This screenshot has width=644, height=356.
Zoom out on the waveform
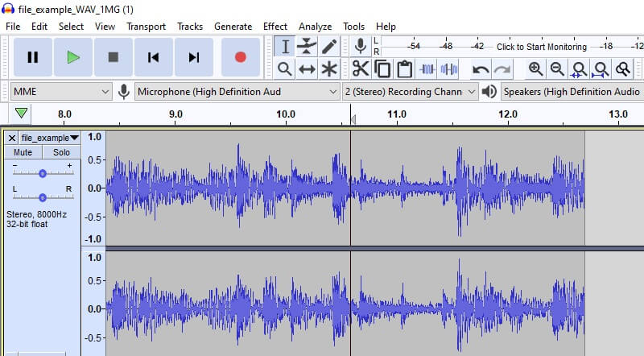pos(557,69)
